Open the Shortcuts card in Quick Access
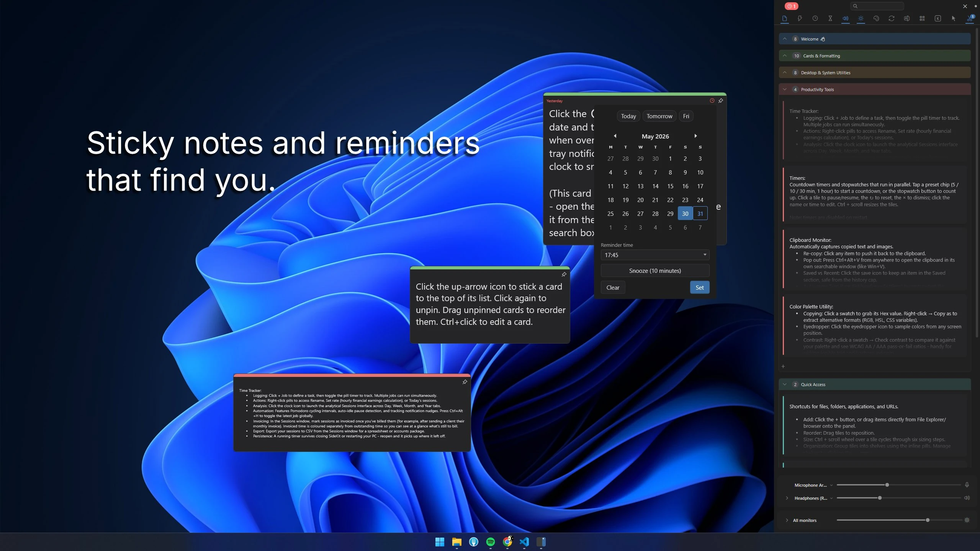 coord(875,425)
